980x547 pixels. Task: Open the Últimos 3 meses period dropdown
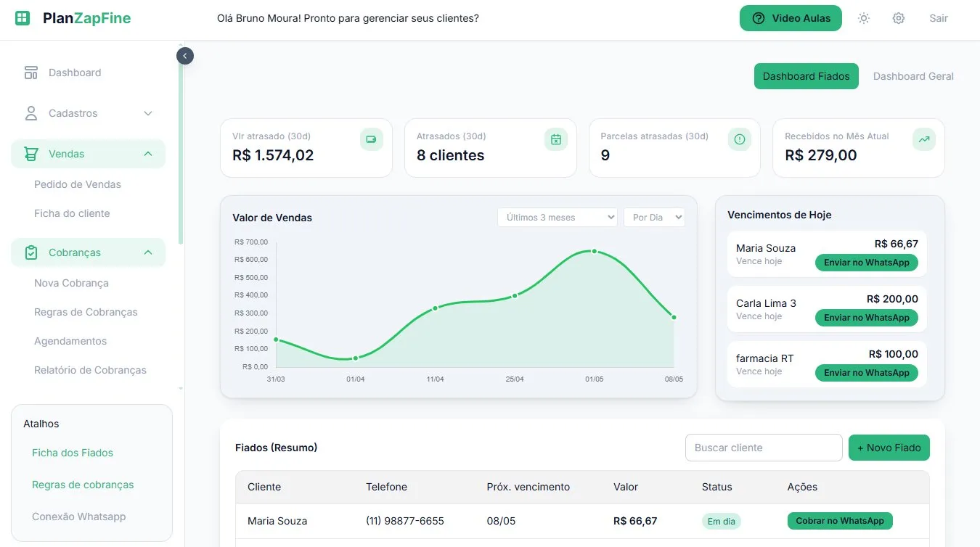558,218
